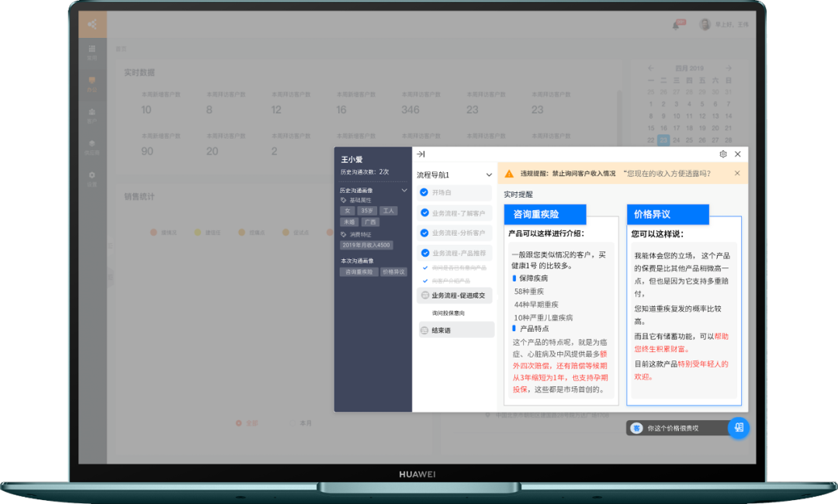Toggle the 业务流程-产品推荐 checkmark
Image resolution: width=838 pixels, height=504 pixels.
[424, 253]
